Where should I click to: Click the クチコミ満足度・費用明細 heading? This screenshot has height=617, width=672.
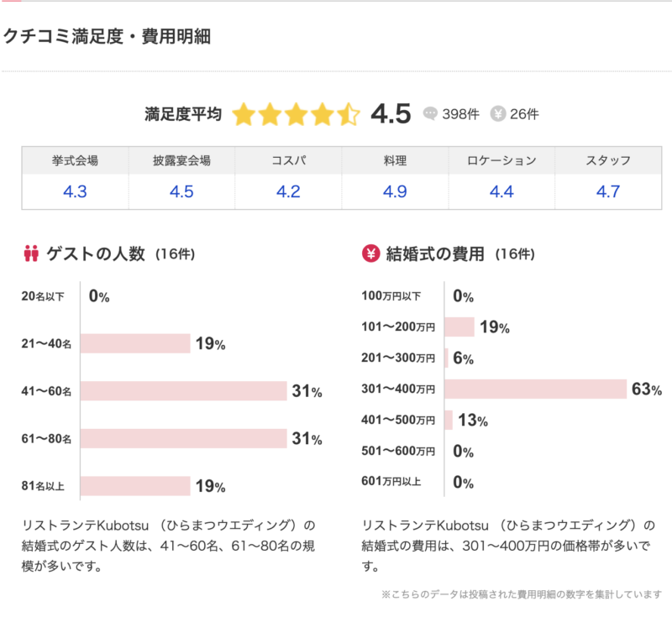click(x=107, y=36)
